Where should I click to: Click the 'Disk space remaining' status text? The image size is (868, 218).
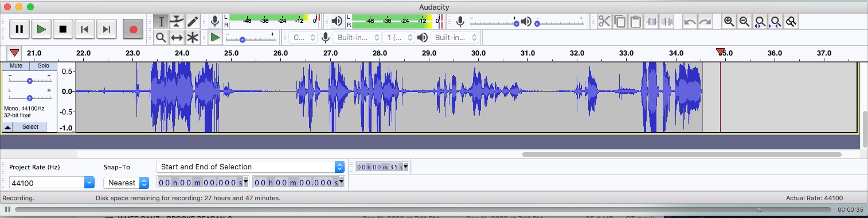coord(188,198)
